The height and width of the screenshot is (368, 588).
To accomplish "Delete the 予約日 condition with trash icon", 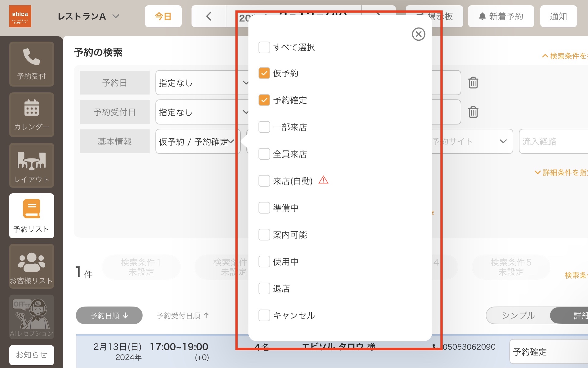I will point(473,83).
